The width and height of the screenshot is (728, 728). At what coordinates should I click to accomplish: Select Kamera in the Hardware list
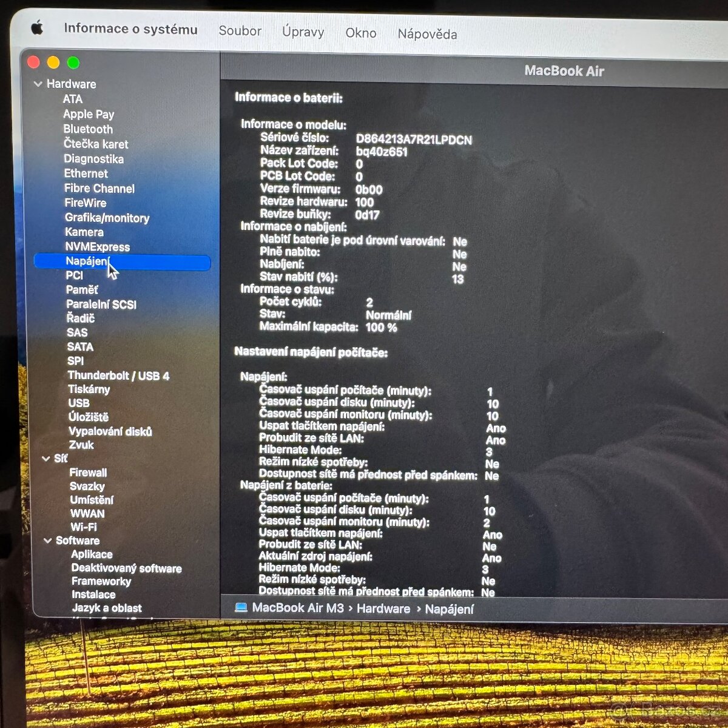[84, 232]
